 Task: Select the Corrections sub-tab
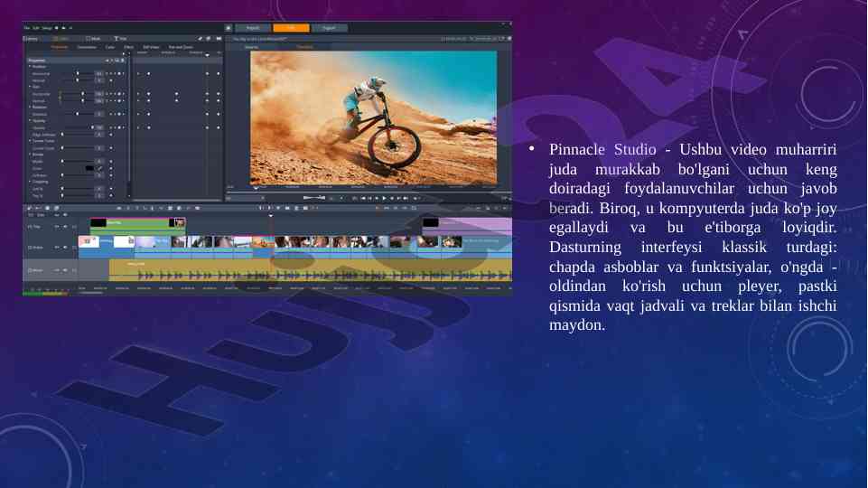tap(87, 47)
